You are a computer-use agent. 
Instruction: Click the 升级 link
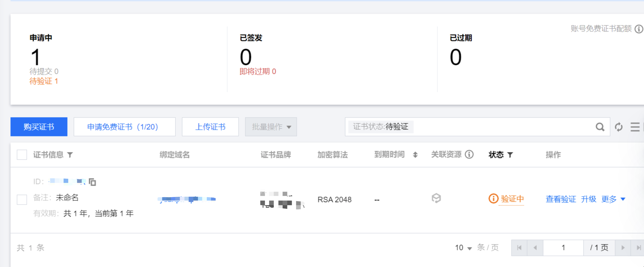(x=588, y=199)
